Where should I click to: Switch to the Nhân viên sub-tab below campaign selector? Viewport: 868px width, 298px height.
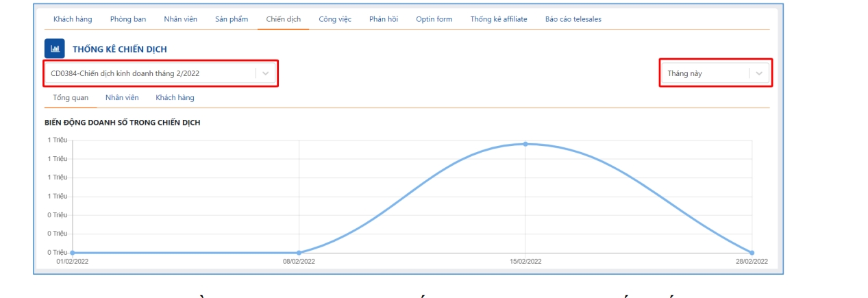pos(122,98)
